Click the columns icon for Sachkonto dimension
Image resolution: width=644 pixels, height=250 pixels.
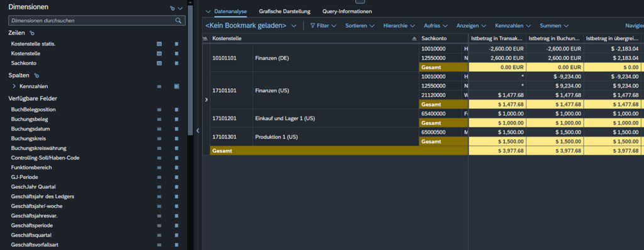pyautogui.click(x=177, y=64)
